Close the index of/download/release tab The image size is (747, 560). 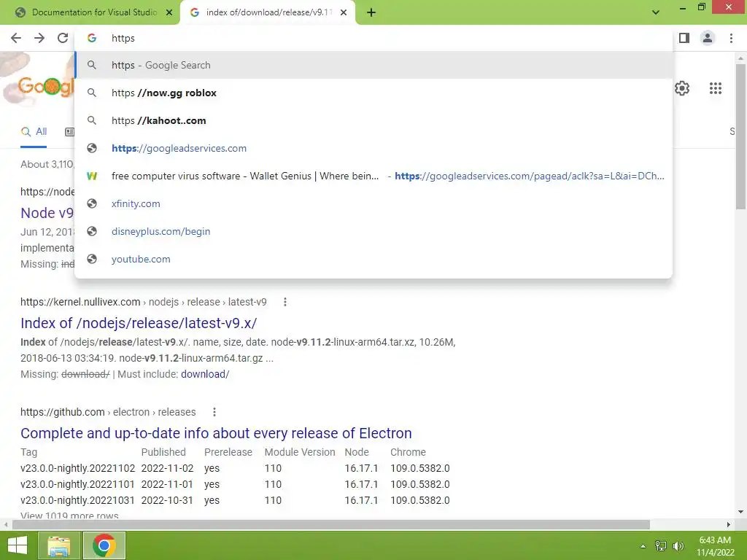[x=344, y=12]
